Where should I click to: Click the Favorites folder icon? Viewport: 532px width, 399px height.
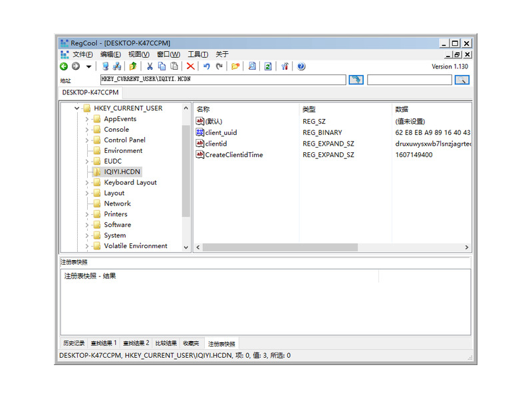[x=235, y=66]
